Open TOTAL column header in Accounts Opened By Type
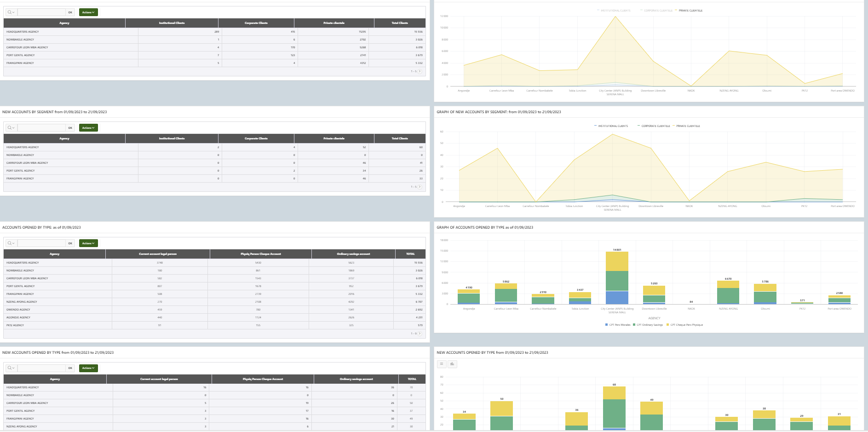Viewport: 868px width, 432px height. (410, 254)
